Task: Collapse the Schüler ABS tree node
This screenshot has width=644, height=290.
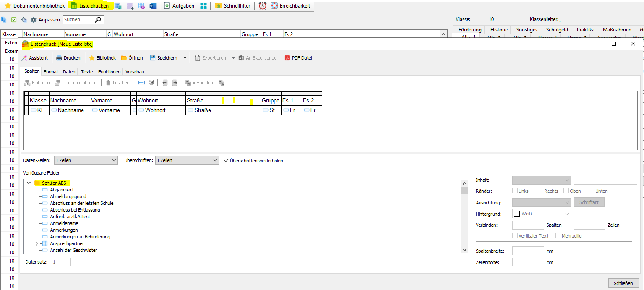Action: tap(29, 183)
